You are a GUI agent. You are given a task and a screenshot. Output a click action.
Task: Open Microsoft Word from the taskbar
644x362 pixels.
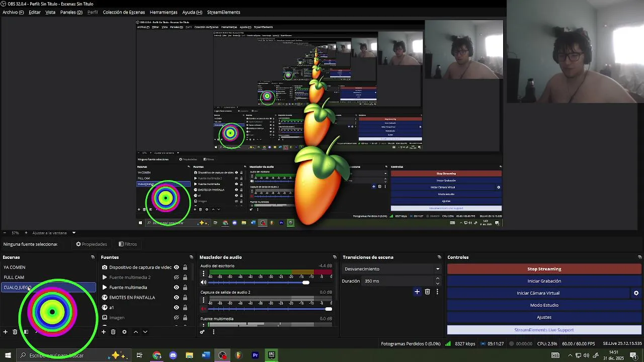[206, 355]
